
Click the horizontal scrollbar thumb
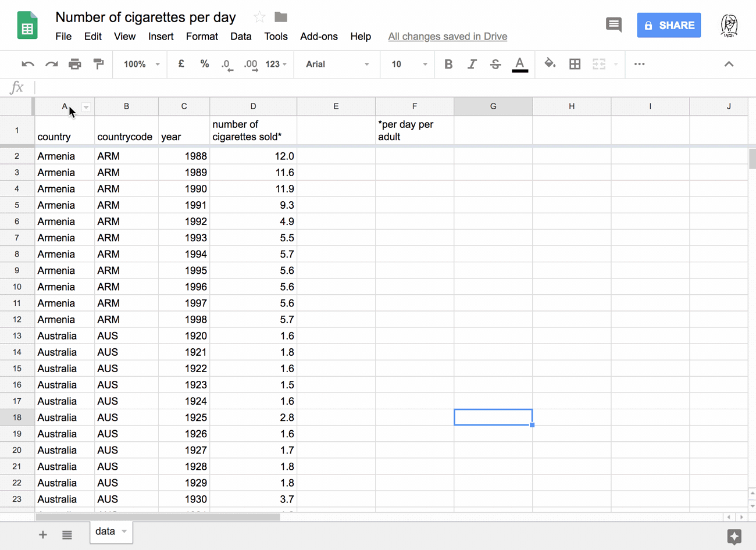[x=158, y=517]
